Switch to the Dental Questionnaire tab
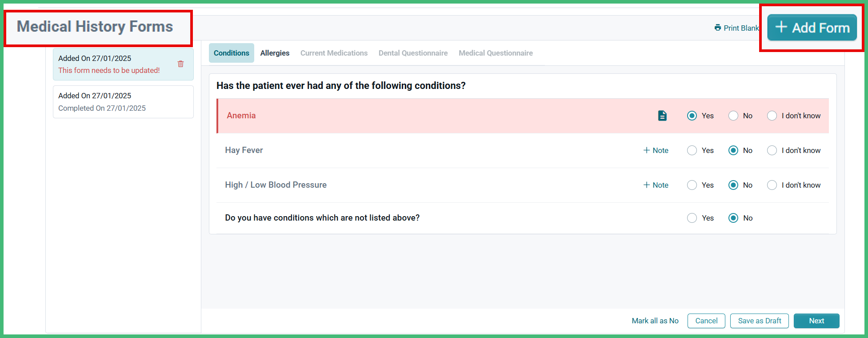 [413, 53]
